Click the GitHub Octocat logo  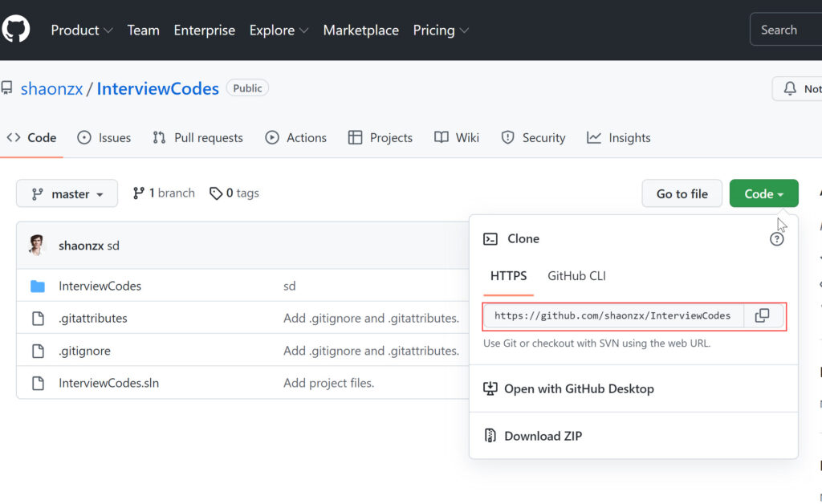[15, 30]
